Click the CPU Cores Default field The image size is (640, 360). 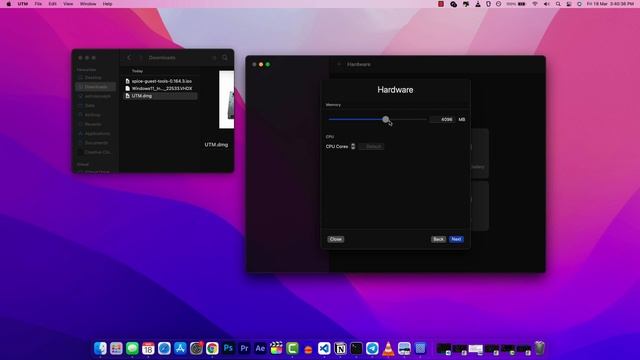click(x=371, y=146)
